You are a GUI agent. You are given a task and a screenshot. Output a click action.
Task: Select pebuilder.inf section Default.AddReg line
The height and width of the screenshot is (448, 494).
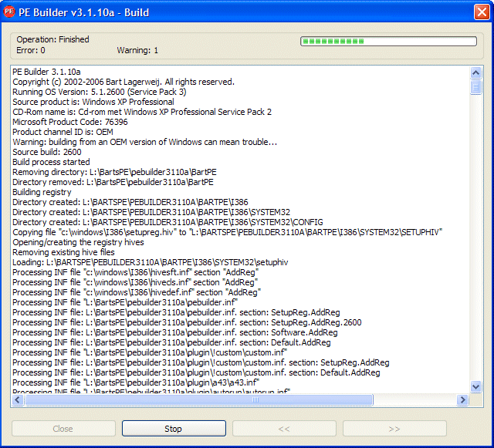[x=171, y=343]
